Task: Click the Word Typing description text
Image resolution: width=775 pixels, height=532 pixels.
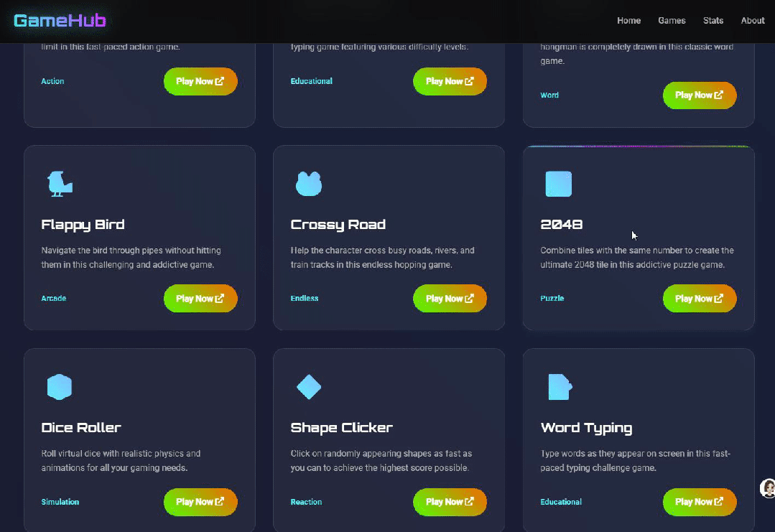Action: [635, 460]
